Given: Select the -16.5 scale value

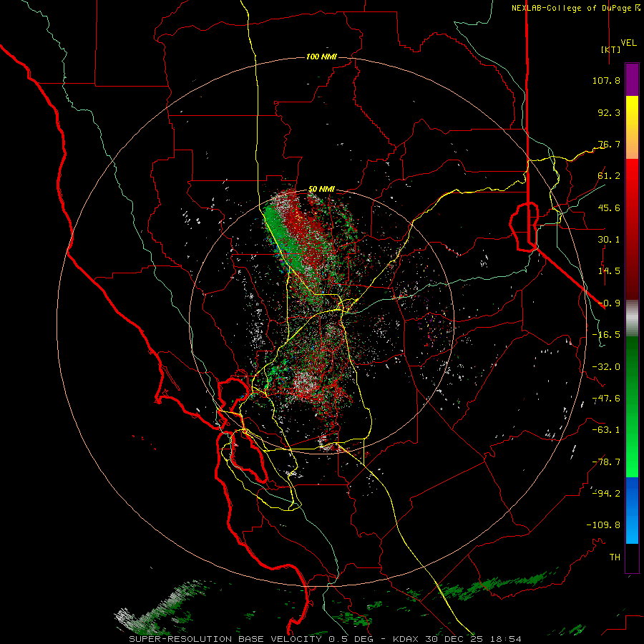Looking at the screenshot, I should [x=606, y=335].
